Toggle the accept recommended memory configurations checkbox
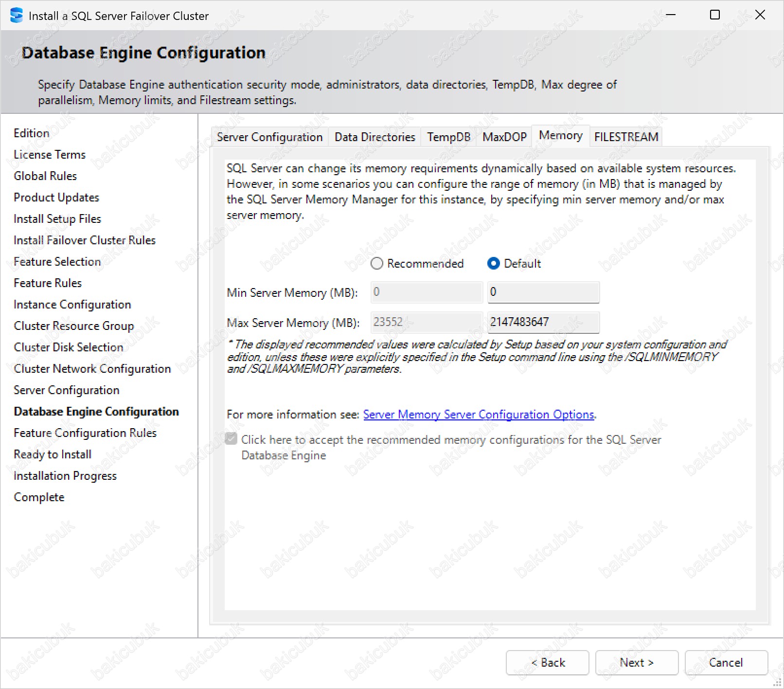The height and width of the screenshot is (689, 784). pyautogui.click(x=232, y=439)
